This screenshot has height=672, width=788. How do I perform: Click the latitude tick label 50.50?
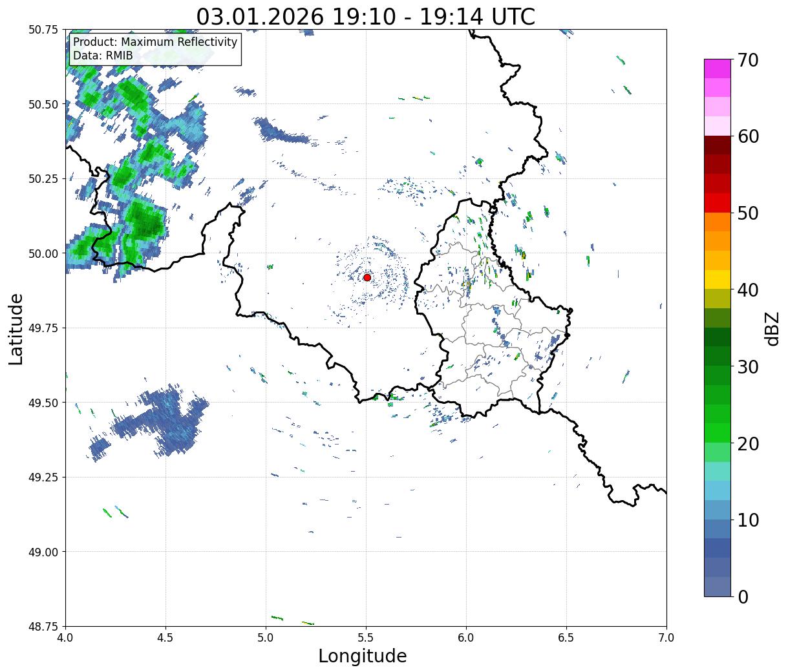pos(43,104)
